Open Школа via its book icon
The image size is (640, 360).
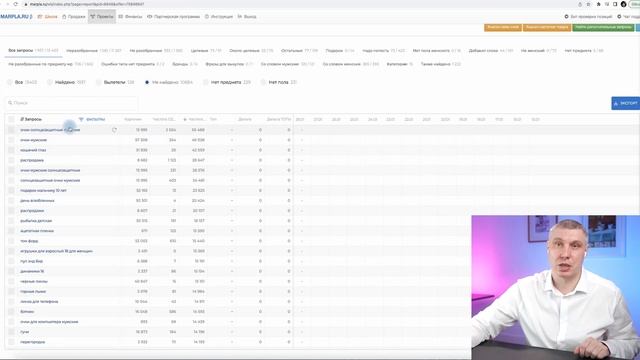[40, 17]
